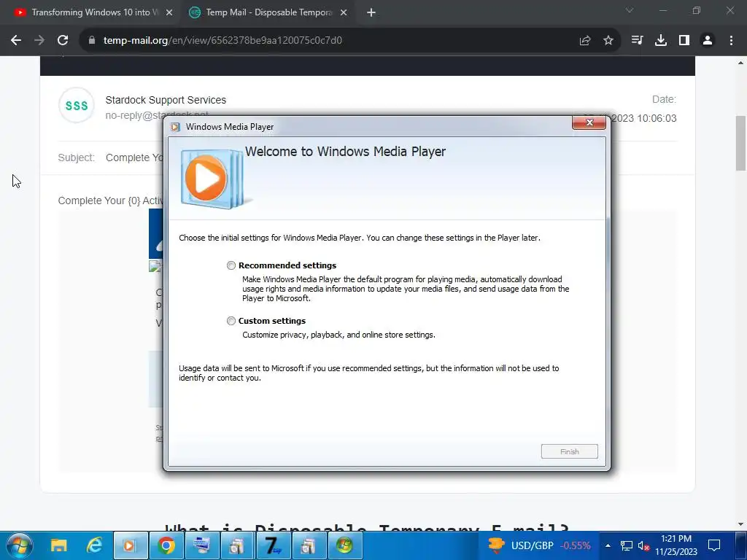
Task: Open the clock showing 1:21 PM
Action: point(676,545)
